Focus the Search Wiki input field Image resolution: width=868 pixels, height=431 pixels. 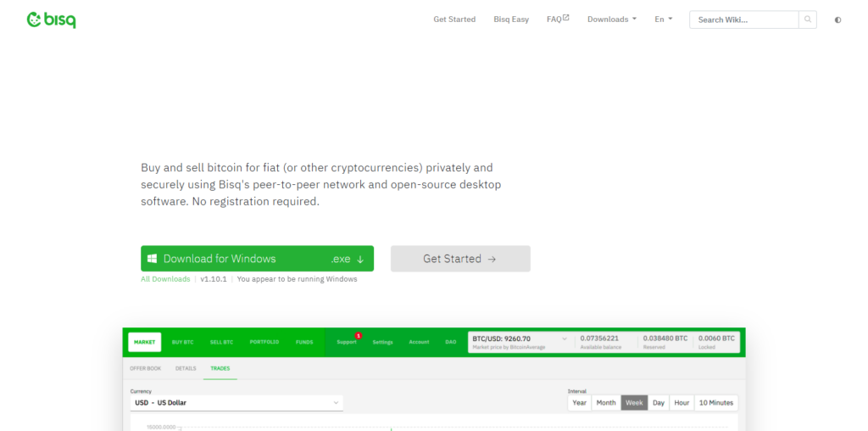pyautogui.click(x=744, y=20)
